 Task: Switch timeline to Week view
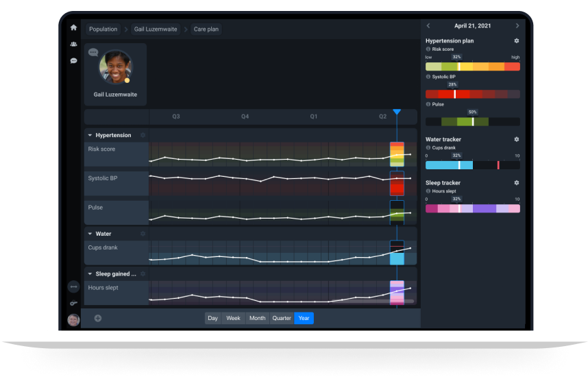[233, 318]
